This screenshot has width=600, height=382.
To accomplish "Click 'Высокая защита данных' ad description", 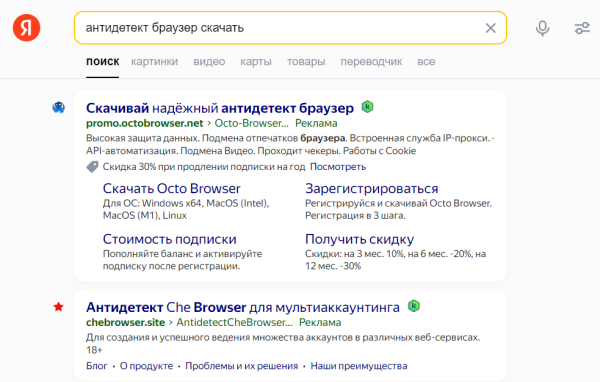I will point(290,144).
